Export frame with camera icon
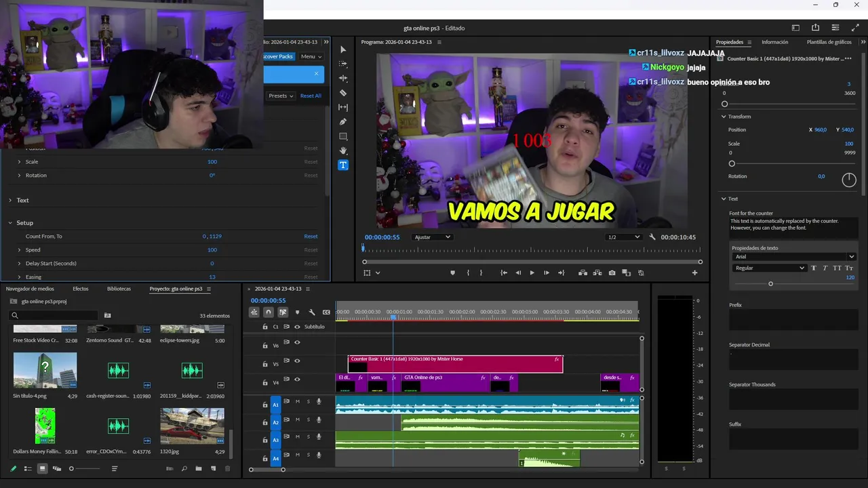The image size is (868, 488). 612,272
